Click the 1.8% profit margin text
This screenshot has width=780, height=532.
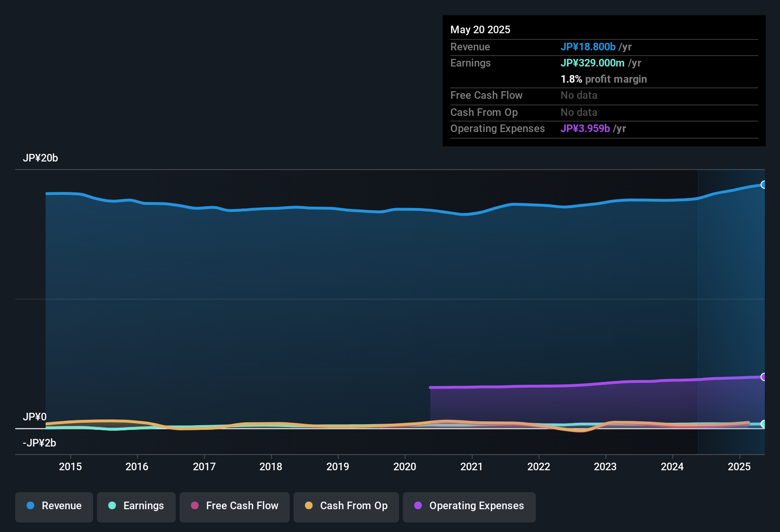click(x=604, y=79)
